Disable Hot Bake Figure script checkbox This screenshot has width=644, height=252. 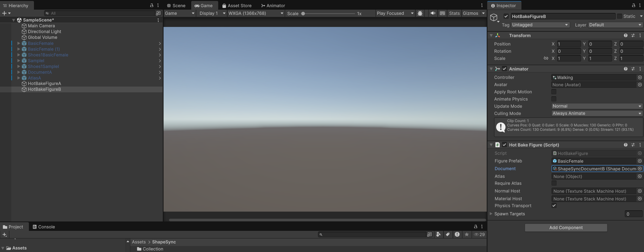coord(505,145)
